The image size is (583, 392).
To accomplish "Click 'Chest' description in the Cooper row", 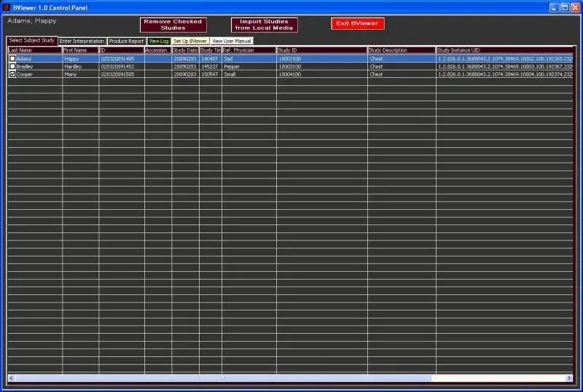I will click(376, 74).
